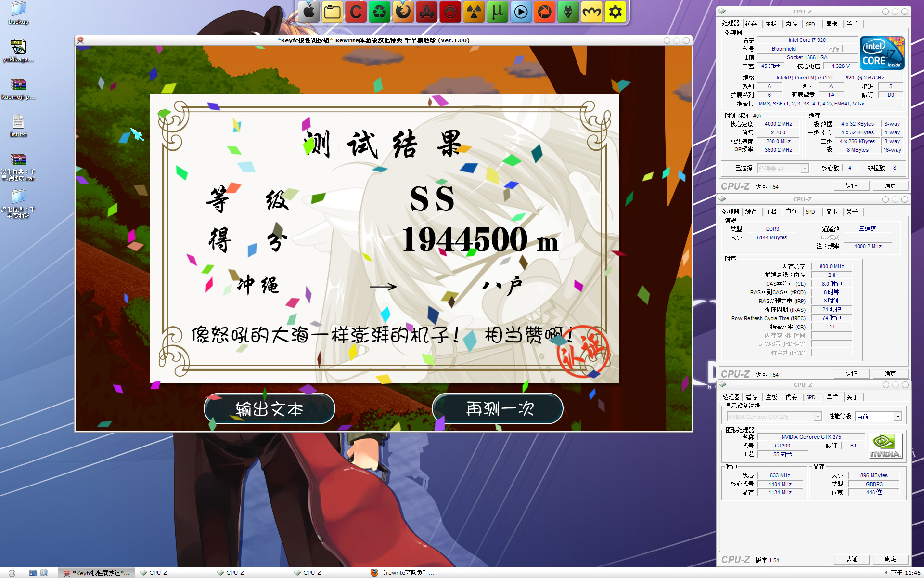Click 确定 in middle CPU-Z window

pos(890,374)
